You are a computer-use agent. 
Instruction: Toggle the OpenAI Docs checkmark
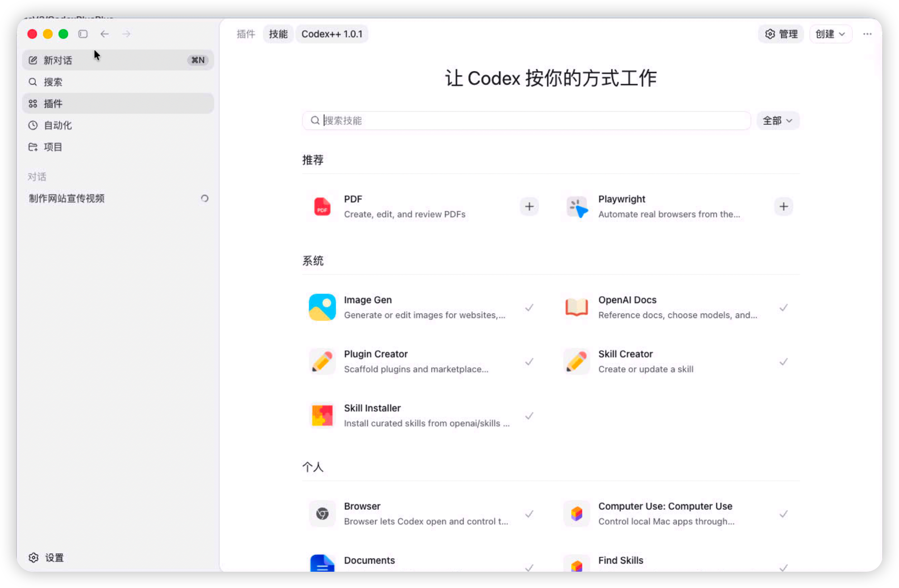pos(784,308)
